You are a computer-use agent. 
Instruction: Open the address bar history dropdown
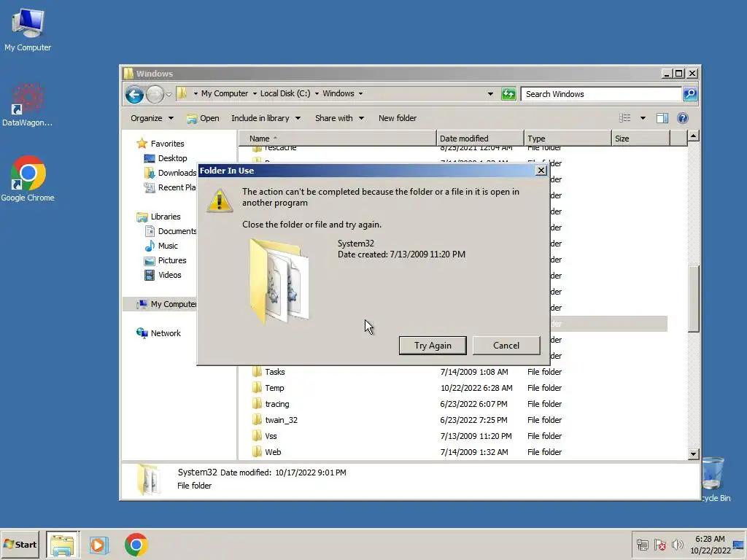point(490,94)
